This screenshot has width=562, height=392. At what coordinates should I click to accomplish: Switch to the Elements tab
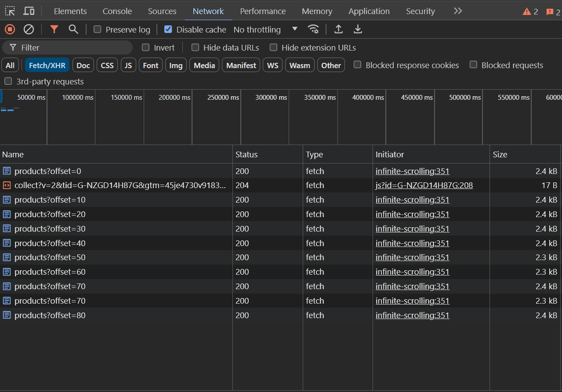click(x=70, y=11)
